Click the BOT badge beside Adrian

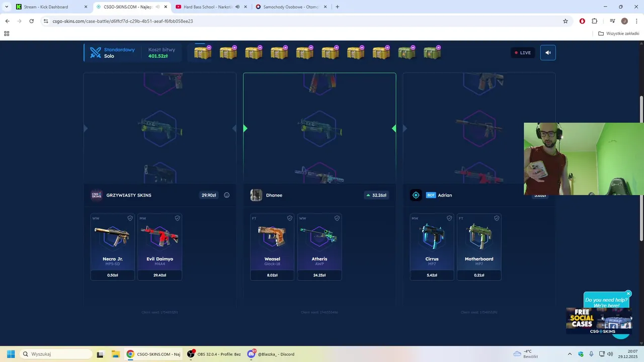pos(431,195)
